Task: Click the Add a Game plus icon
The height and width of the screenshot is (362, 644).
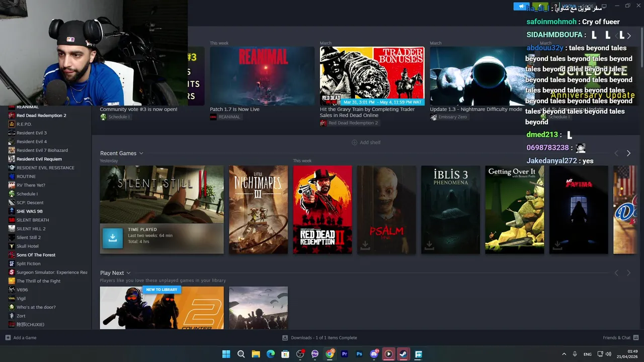Action: pos(8,337)
